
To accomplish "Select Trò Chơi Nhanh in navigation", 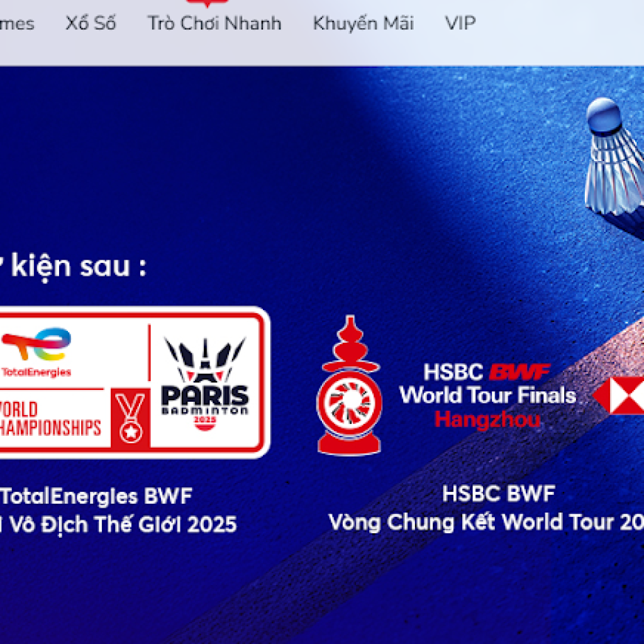I will point(214,23).
